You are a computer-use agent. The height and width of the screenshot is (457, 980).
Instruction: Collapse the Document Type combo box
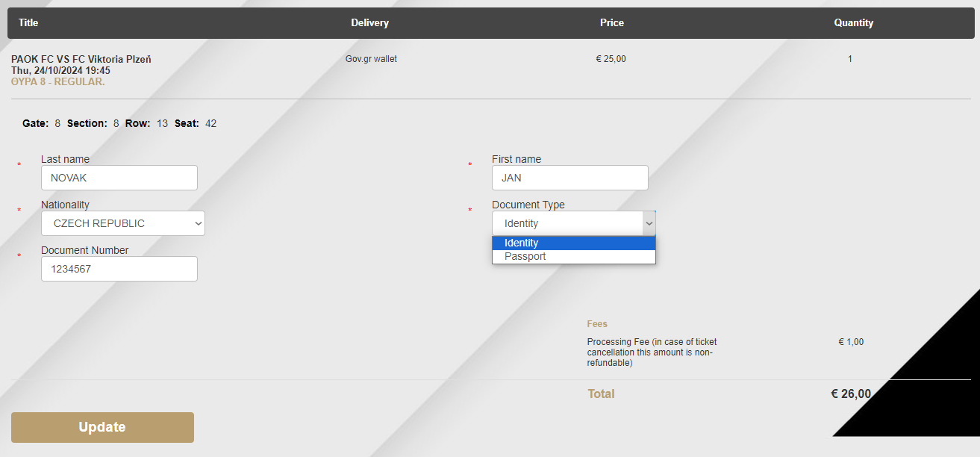pyautogui.click(x=573, y=223)
